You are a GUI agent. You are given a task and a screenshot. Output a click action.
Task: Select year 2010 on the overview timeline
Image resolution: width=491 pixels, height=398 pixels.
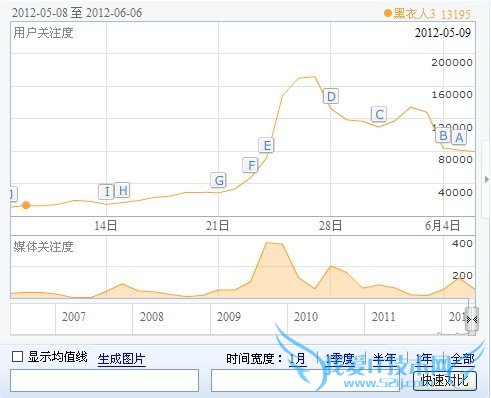tap(306, 316)
